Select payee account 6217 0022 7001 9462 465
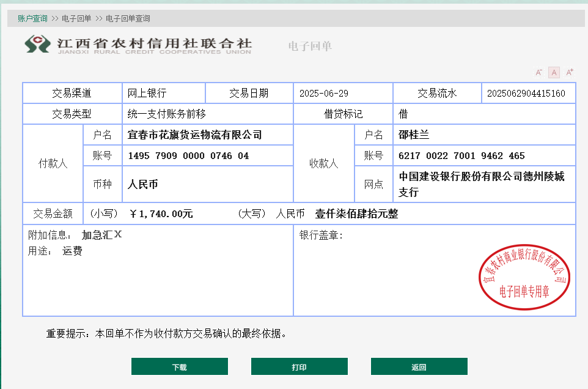The width and height of the screenshot is (588, 389). point(461,156)
